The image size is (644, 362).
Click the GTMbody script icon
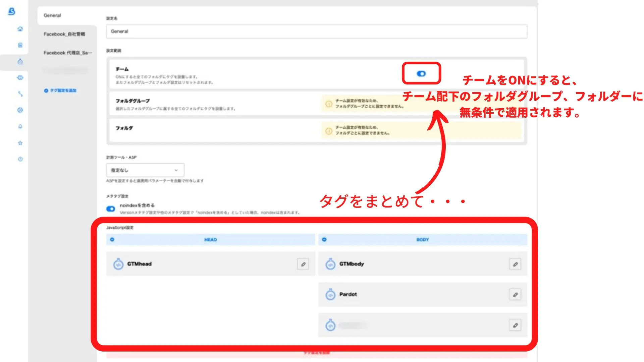coord(330,264)
